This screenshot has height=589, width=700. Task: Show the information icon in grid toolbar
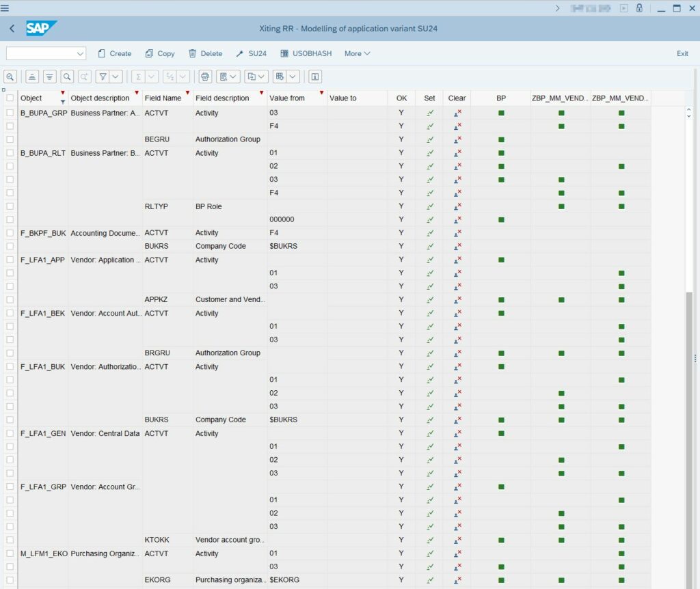[x=315, y=77]
